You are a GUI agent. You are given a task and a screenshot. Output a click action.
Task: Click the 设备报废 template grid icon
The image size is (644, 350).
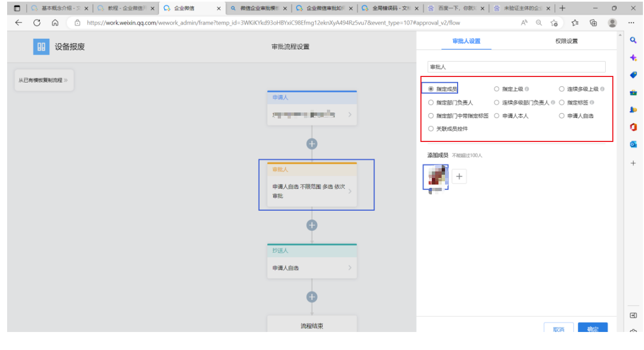tap(41, 47)
